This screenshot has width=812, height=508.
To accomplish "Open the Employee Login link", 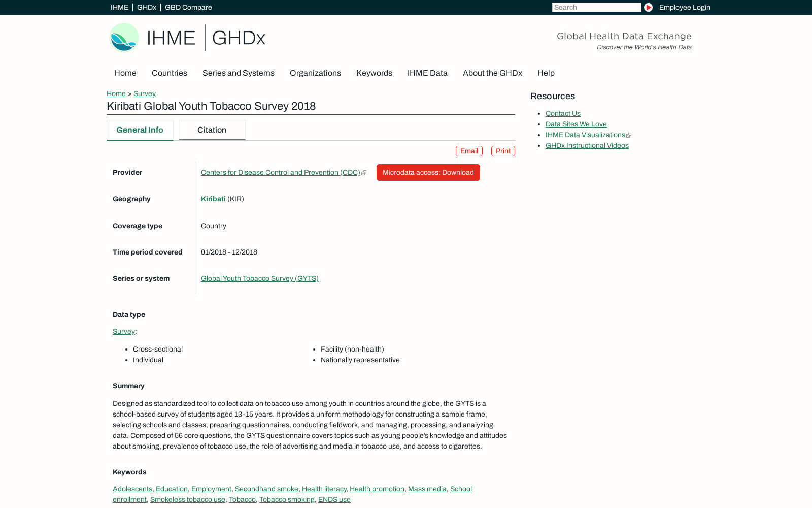I will (685, 7).
